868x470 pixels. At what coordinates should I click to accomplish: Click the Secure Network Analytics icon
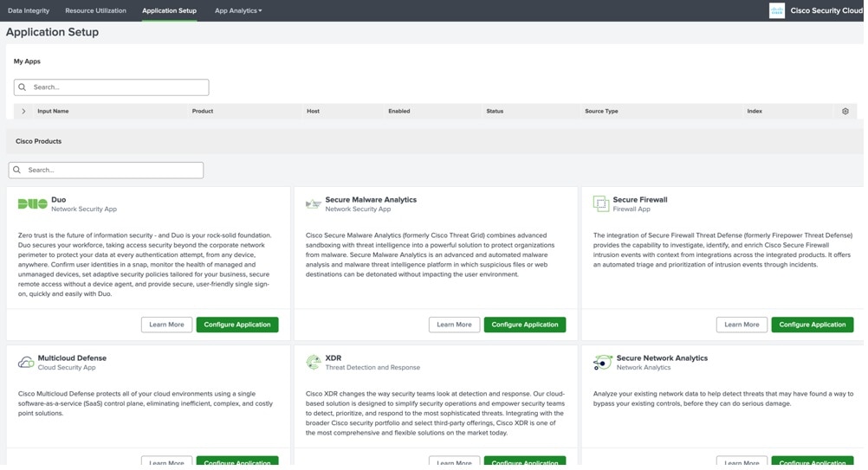(x=602, y=363)
